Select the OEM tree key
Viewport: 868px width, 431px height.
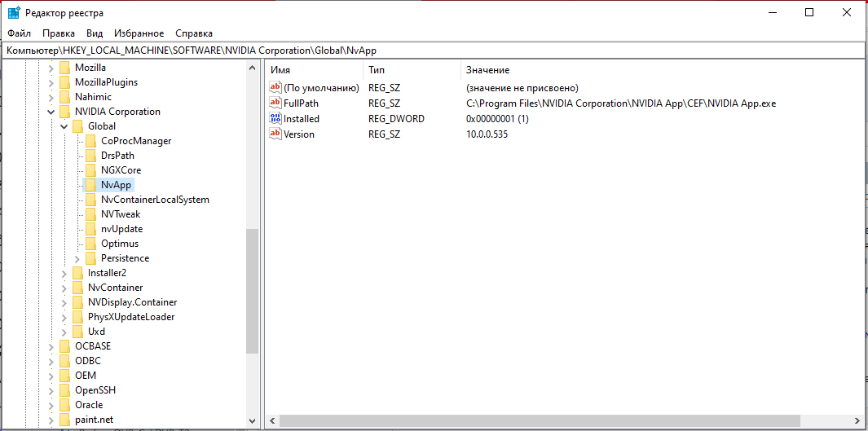[x=86, y=376]
